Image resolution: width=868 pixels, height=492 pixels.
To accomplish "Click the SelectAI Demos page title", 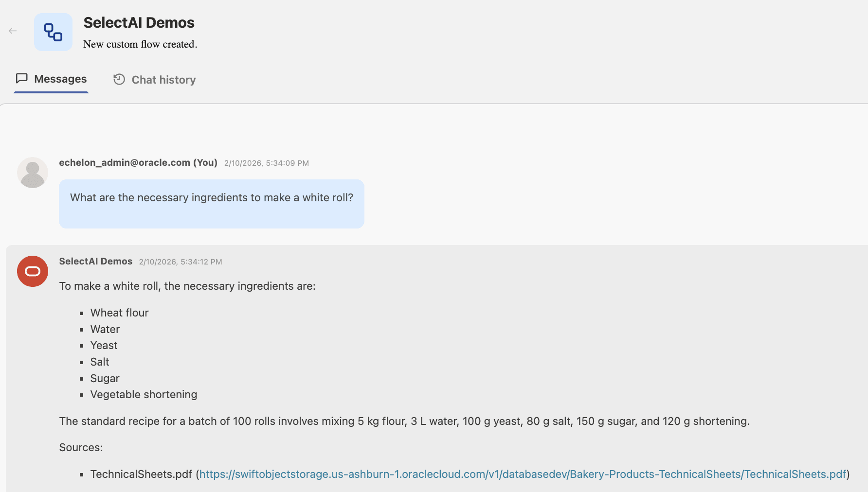I will pyautogui.click(x=139, y=22).
